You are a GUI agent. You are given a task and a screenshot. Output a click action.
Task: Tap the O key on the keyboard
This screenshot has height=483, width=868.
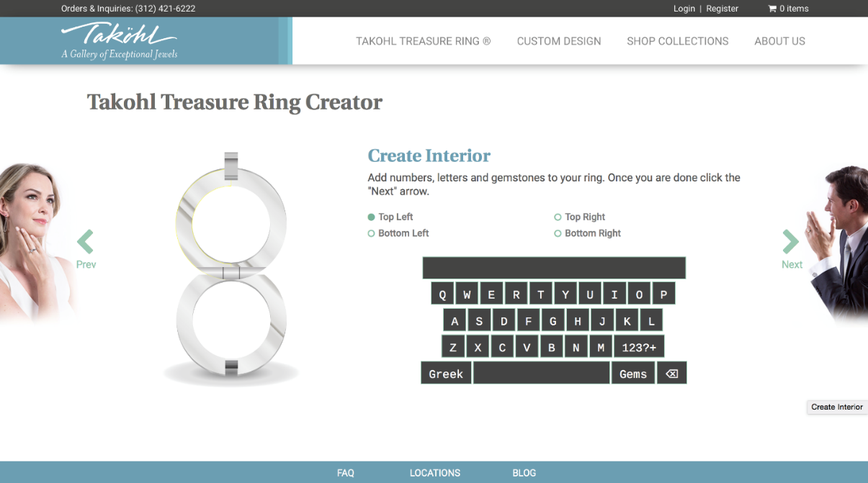(639, 294)
